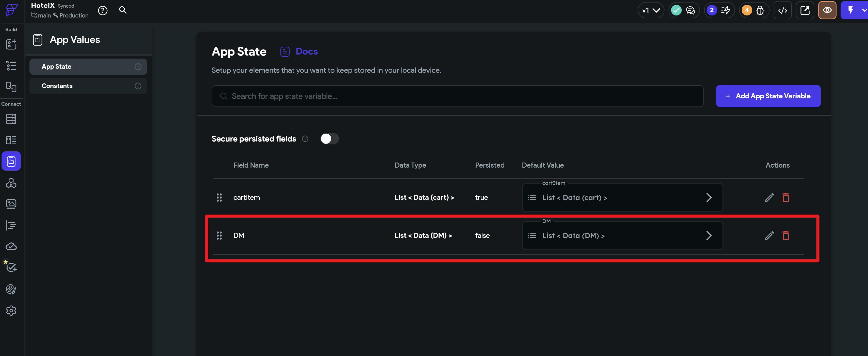Click info icon beside Secure persisted fields
Image resolution: width=868 pixels, height=356 pixels.
[x=305, y=139]
